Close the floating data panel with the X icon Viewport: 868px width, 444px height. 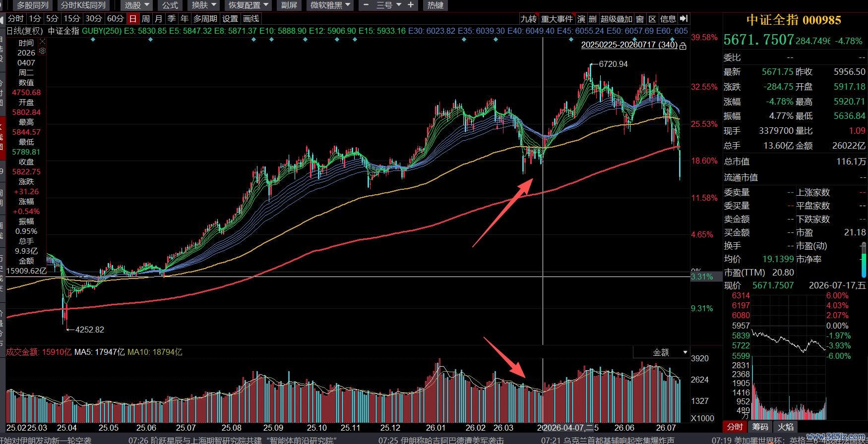pyautogui.click(x=42, y=43)
